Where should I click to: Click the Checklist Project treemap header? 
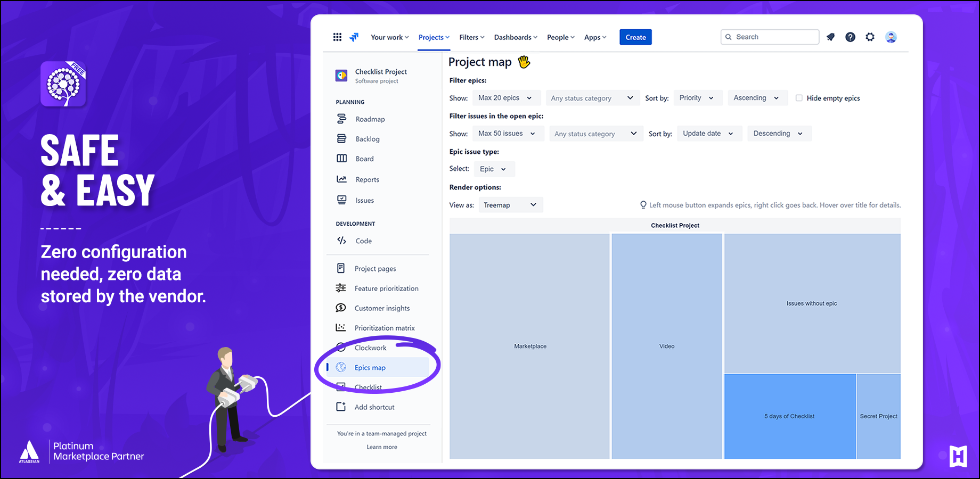pos(675,226)
